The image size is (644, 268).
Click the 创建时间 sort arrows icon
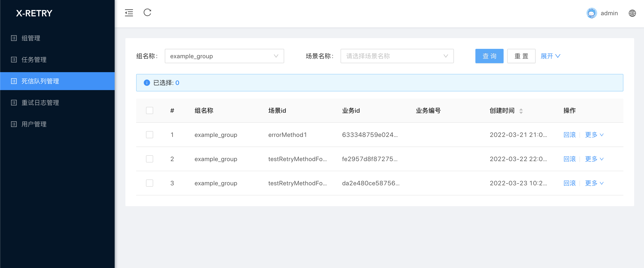tap(521, 111)
